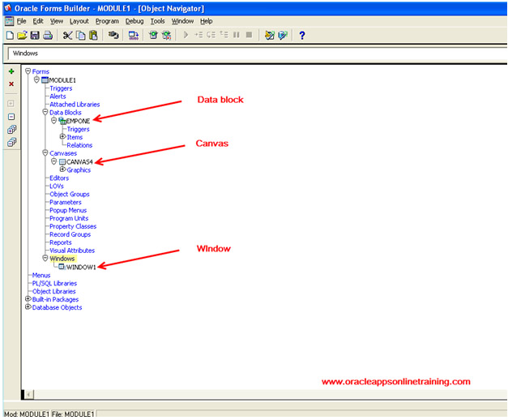Open the Tools menu
This screenshot has height=420, width=508.
click(157, 21)
